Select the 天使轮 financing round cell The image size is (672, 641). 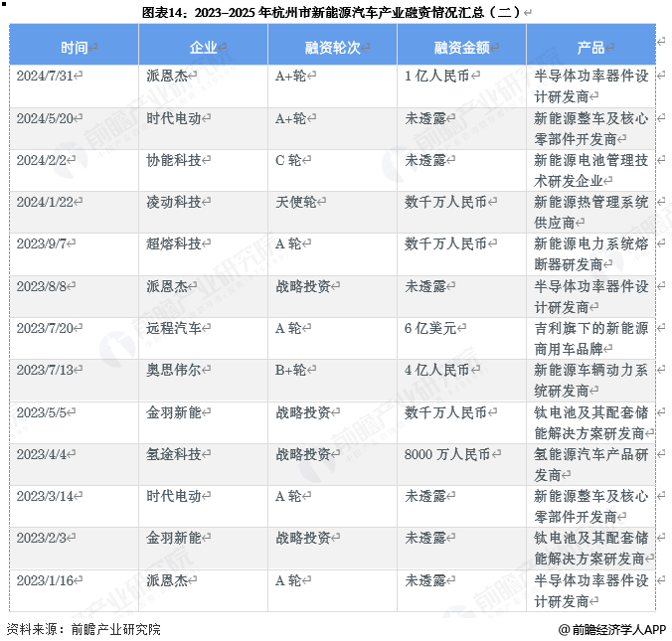coord(296,201)
